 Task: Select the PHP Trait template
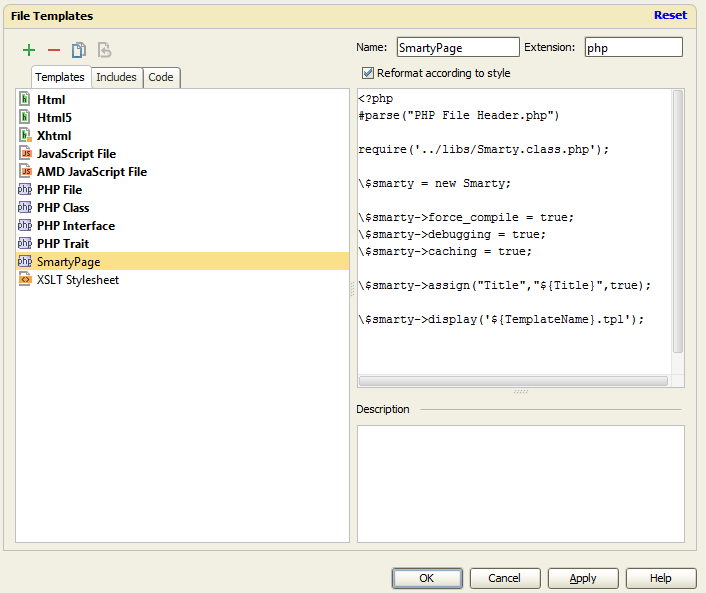coord(182,243)
